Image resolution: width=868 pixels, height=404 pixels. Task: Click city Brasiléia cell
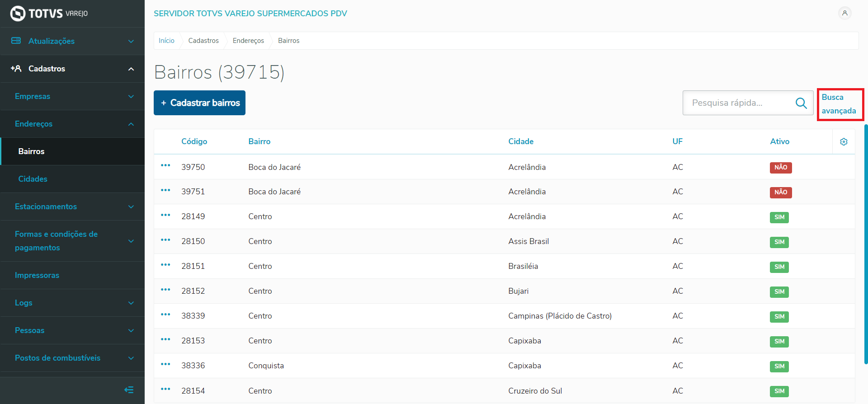(523, 266)
